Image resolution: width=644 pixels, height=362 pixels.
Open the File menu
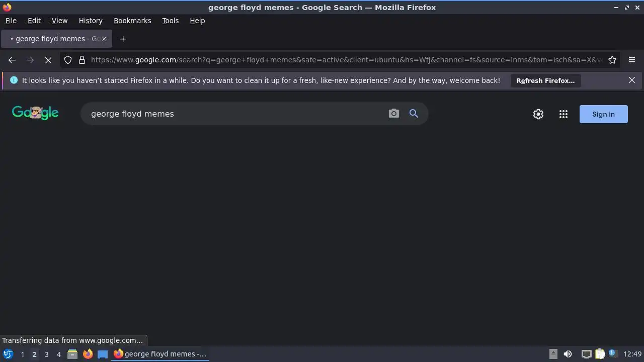tap(11, 21)
